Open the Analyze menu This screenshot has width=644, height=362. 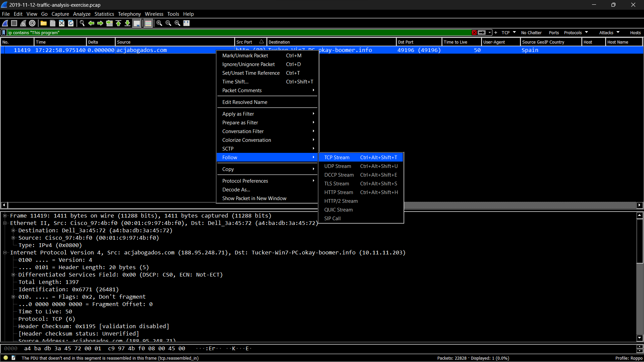pos(82,14)
